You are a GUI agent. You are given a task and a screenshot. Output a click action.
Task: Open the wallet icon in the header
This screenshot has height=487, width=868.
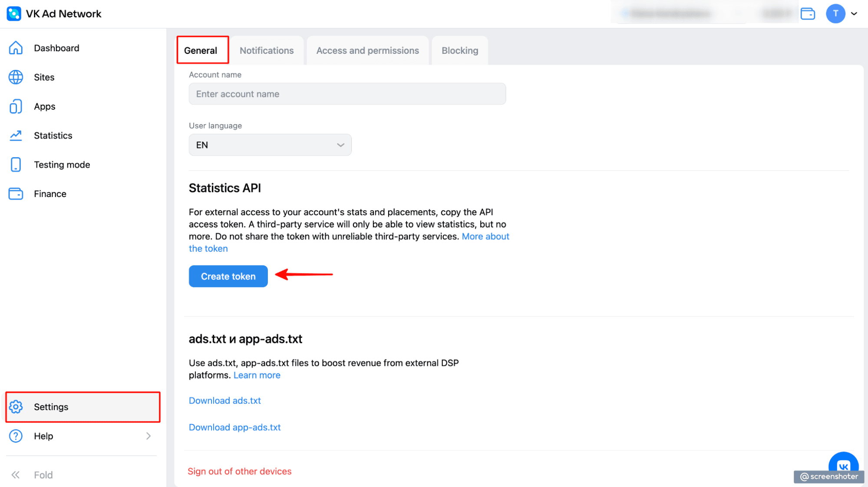[x=808, y=13]
